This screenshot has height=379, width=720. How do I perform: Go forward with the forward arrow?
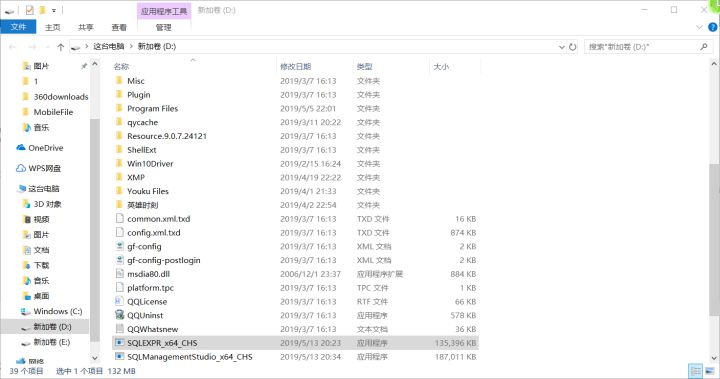pyautogui.click(x=32, y=46)
